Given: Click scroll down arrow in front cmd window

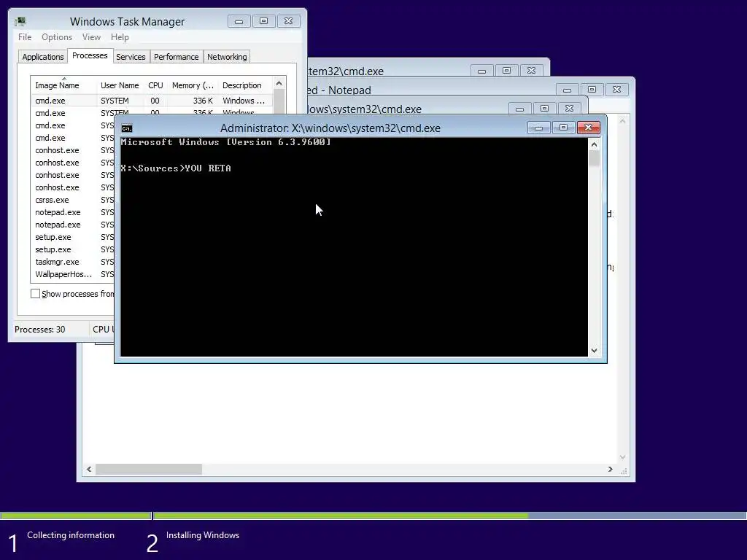Looking at the screenshot, I should pyautogui.click(x=594, y=351).
